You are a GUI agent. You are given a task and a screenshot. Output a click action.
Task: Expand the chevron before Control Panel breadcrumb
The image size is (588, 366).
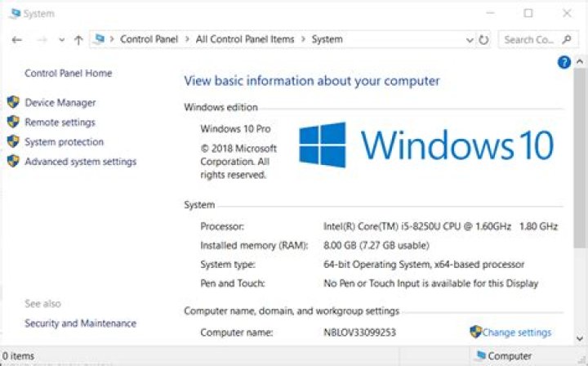click(112, 39)
